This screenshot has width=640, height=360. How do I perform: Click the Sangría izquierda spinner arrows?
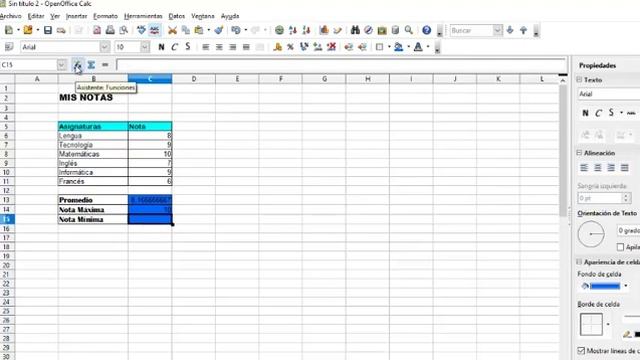tap(626, 198)
